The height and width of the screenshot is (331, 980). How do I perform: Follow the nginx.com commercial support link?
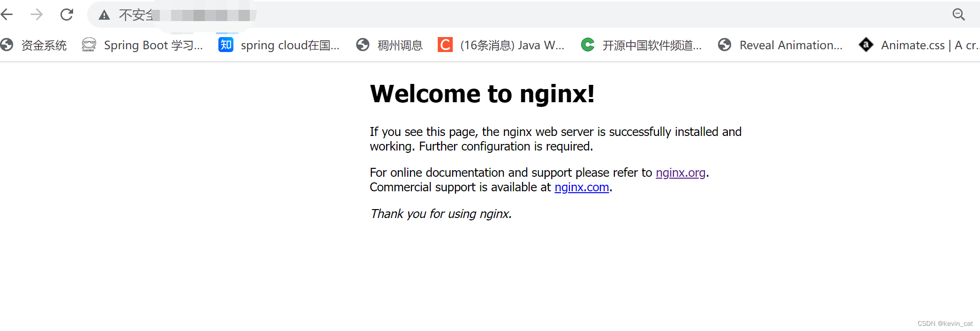coord(582,187)
